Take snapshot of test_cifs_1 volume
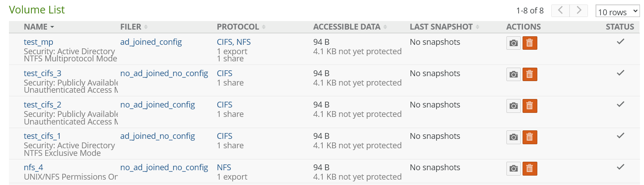Screen dimensions: 644x185 [x=514, y=137]
